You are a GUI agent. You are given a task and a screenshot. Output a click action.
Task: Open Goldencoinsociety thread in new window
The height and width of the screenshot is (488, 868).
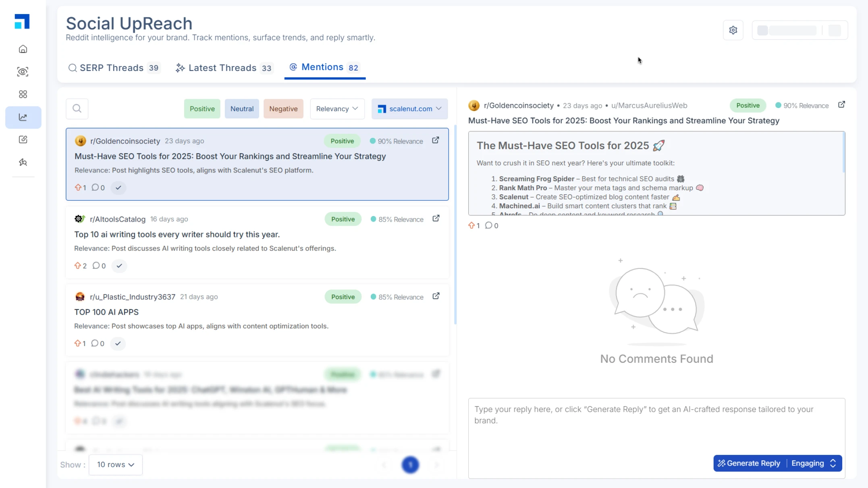[x=436, y=140]
